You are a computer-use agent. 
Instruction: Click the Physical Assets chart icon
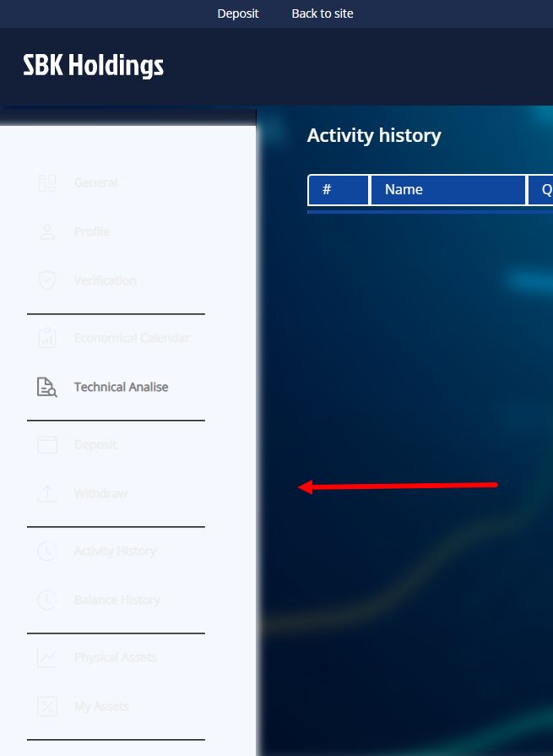[x=47, y=657]
